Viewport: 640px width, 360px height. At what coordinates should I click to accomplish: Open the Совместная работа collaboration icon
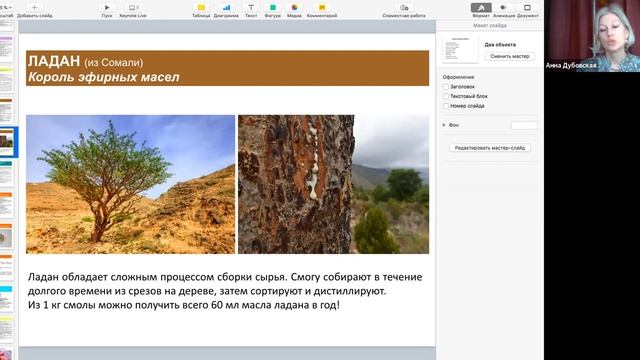(404, 7)
